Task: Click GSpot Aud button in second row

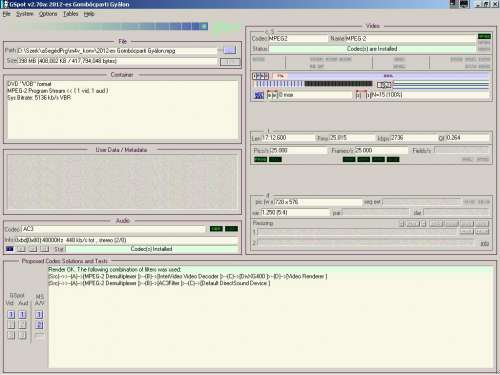Action: coord(22,325)
